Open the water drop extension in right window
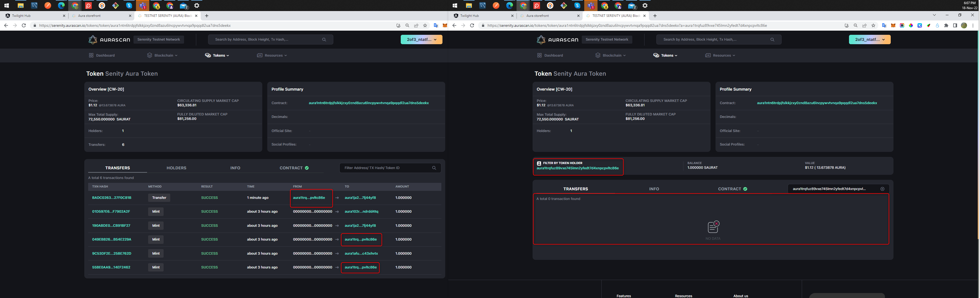Viewport: 980px width, 298px height. pos(937,25)
